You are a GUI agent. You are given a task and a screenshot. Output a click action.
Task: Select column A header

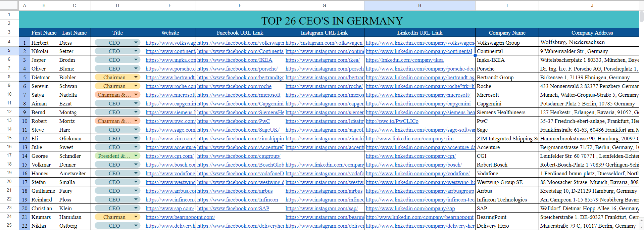click(x=24, y=5)
